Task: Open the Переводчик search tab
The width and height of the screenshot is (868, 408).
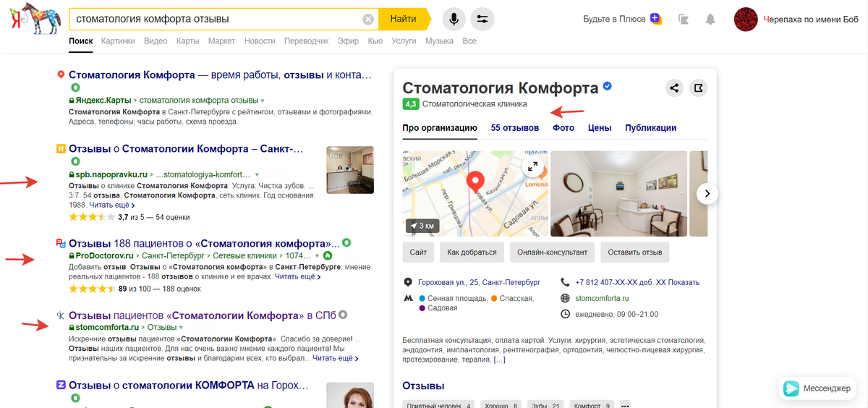Action: tap(307, 41)
